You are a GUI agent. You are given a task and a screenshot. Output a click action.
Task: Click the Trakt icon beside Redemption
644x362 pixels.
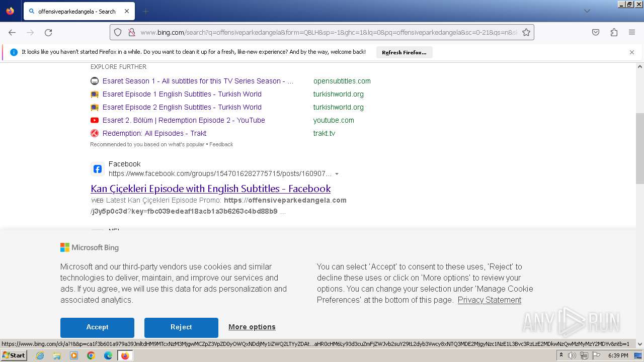95,133
